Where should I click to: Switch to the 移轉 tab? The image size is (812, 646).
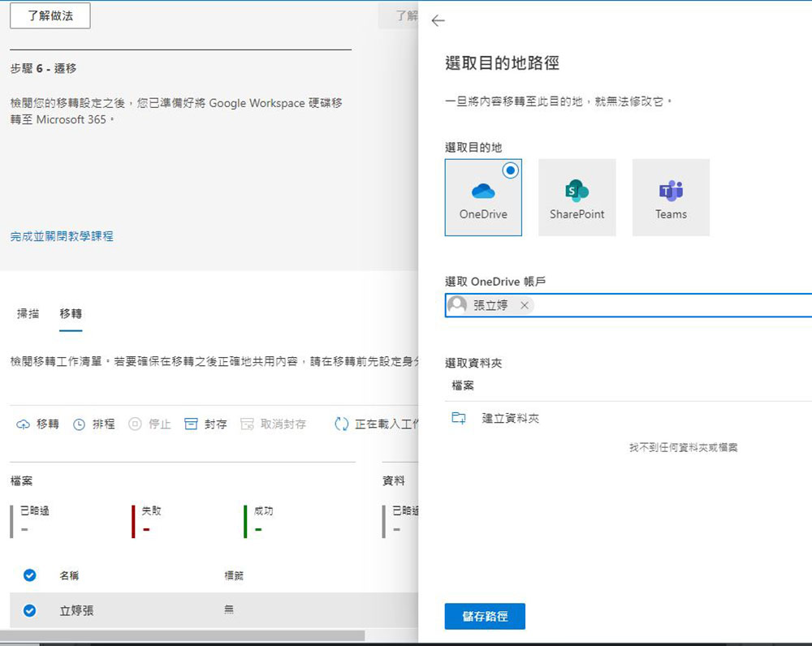71,313
